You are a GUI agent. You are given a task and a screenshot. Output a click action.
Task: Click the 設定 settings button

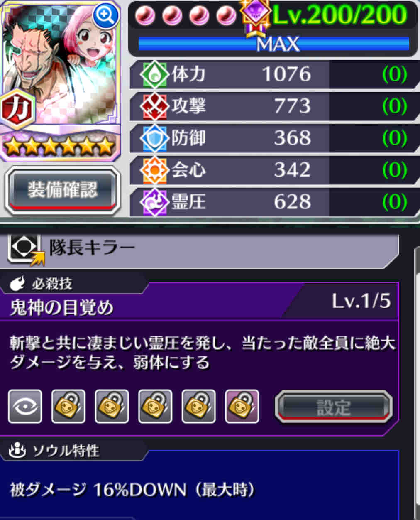tap(334, 407)
